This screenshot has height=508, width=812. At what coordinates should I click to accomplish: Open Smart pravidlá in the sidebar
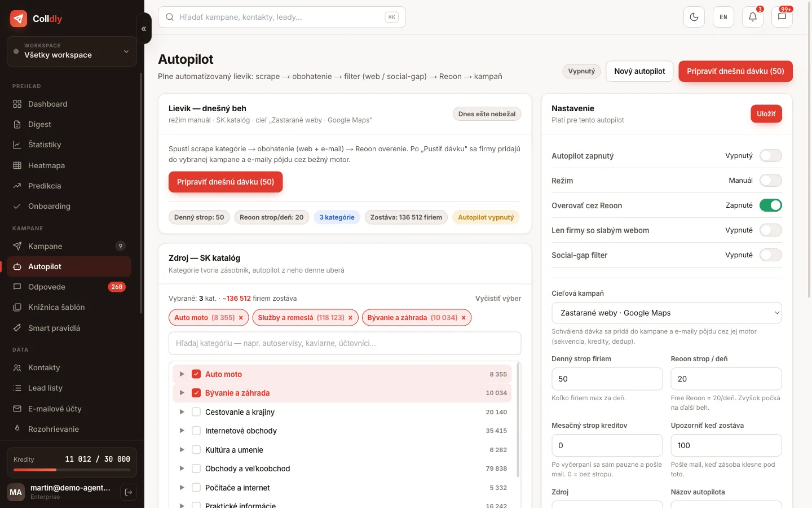point(69,328)
